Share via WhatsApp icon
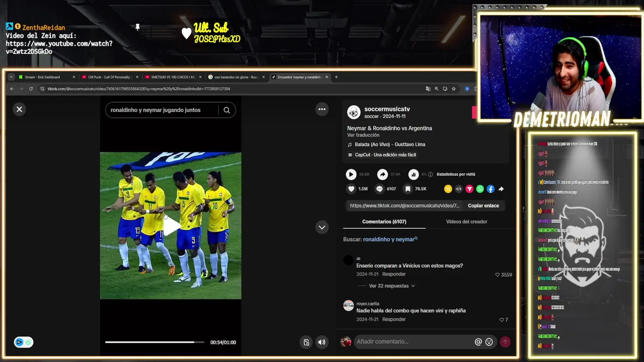Viewport: 644px width, 362px height. pos(480,189)
